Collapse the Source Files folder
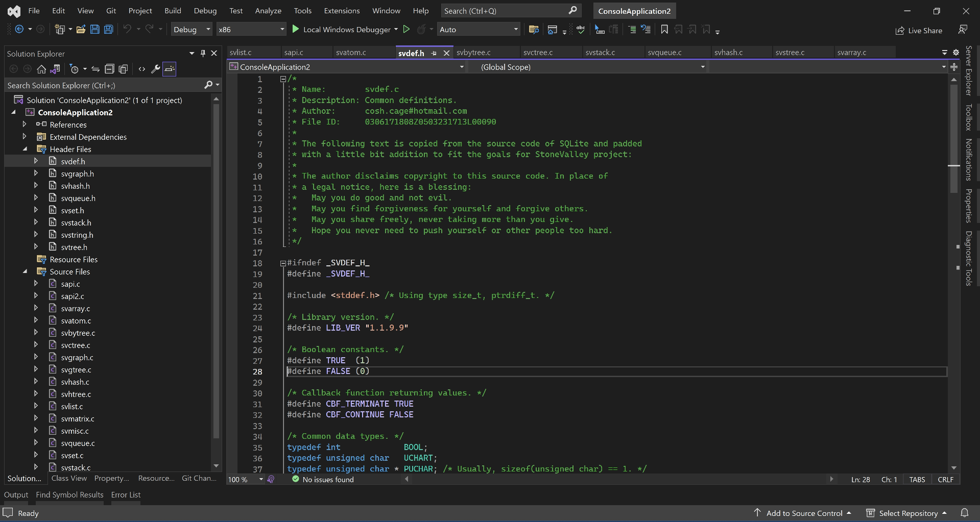The height and width of the screenshot is (522, 980). [25, 271]
